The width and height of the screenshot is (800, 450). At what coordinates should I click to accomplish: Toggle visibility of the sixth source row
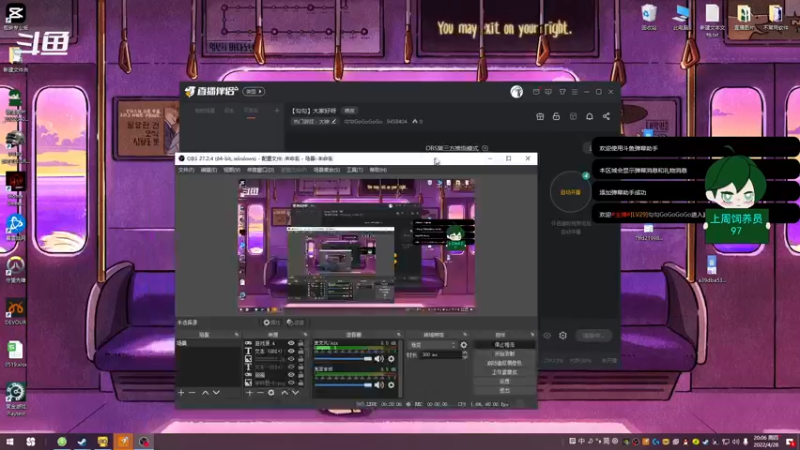click(x=291, y=382)
